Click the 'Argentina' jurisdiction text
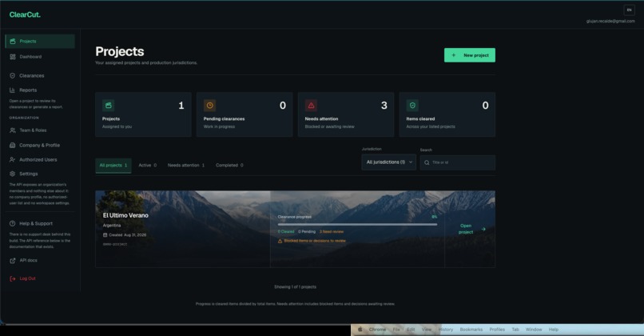 pos(112,226)
